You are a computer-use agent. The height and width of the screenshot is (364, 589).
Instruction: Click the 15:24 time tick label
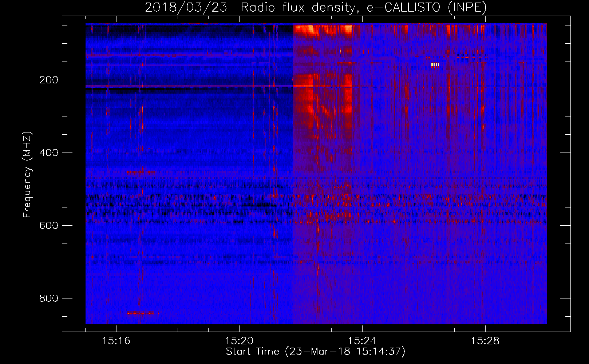[362, 341]
